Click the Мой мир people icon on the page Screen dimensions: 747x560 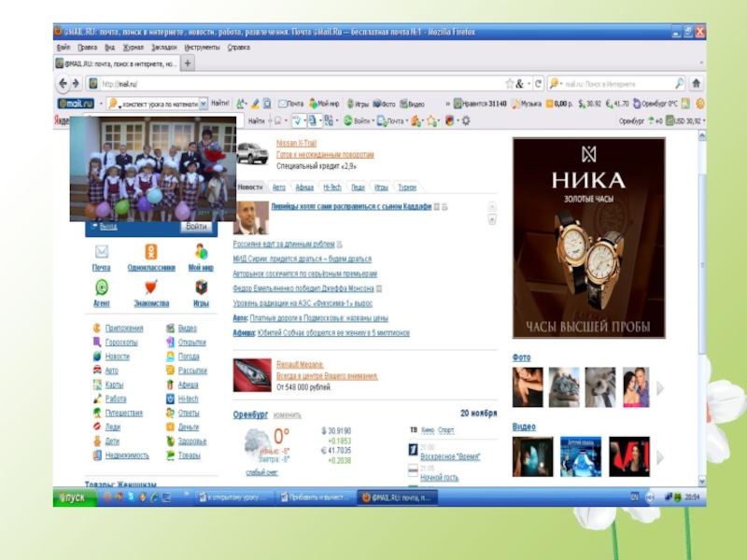[201, 251]
